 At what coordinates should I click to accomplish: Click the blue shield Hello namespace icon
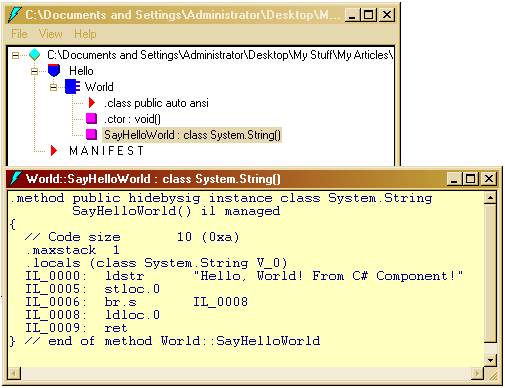(x=54, y=70)
